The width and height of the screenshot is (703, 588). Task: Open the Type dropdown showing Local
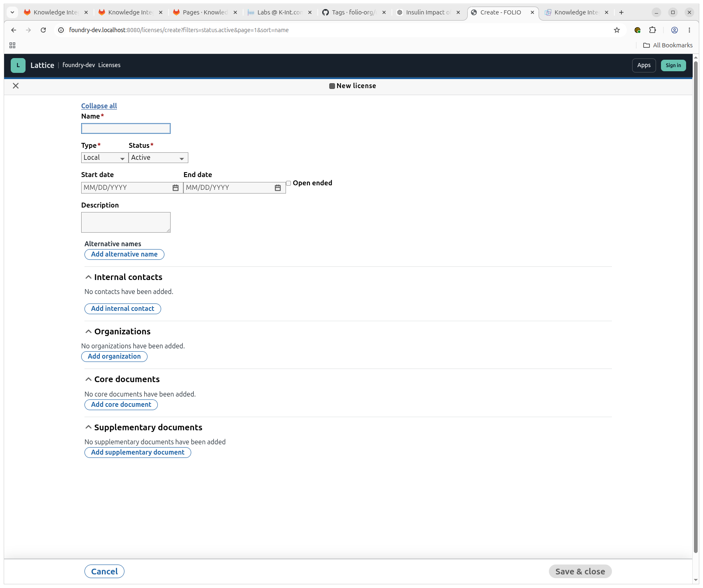click(x=105, y=158)
